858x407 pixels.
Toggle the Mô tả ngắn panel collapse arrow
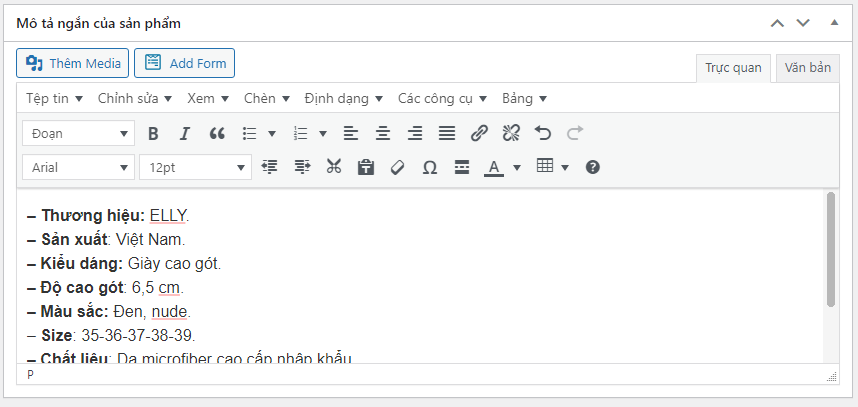[834, 22]
